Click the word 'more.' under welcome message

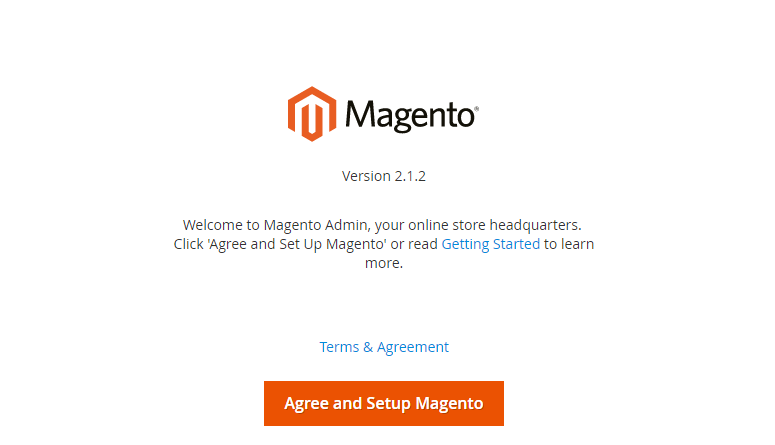[x=384, y=263]
